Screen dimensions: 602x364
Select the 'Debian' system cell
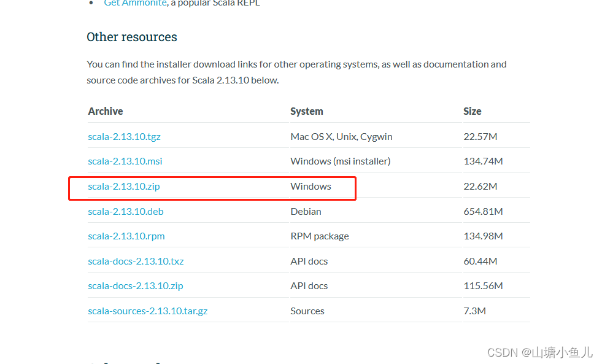coord(306,212)
